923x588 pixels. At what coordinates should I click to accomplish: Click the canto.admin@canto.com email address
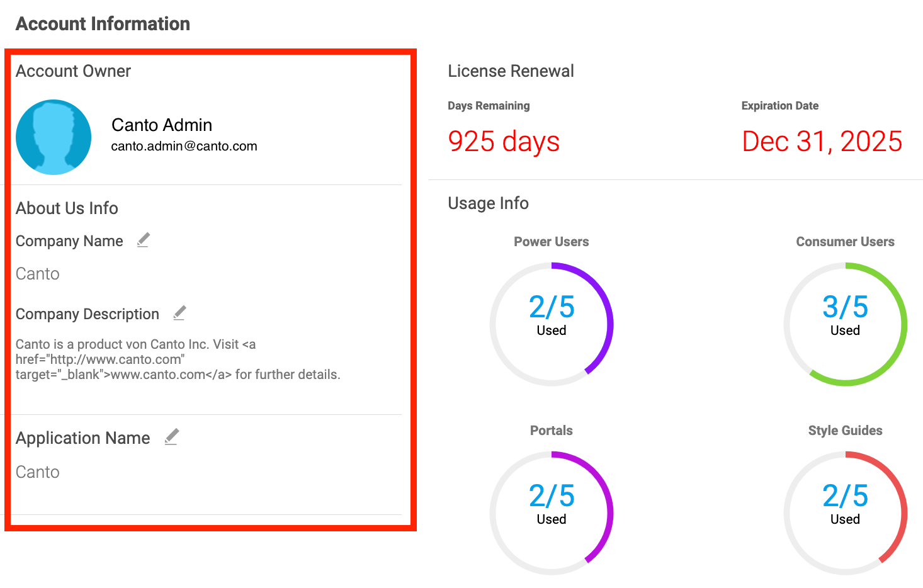(184, 146)
